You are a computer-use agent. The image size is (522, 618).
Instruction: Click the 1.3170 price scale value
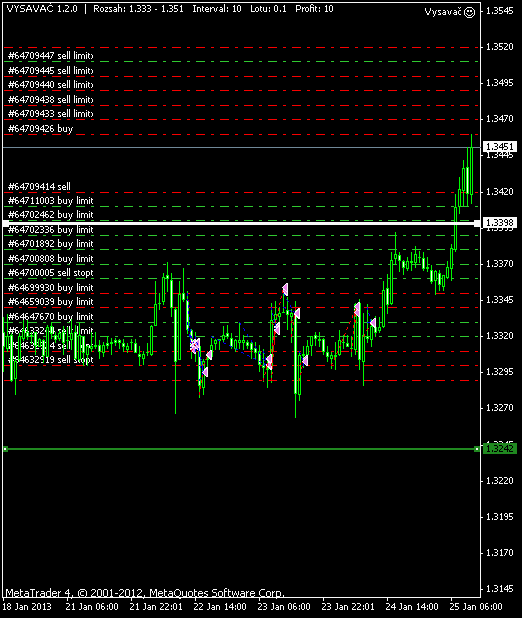(x=500, y=553)
